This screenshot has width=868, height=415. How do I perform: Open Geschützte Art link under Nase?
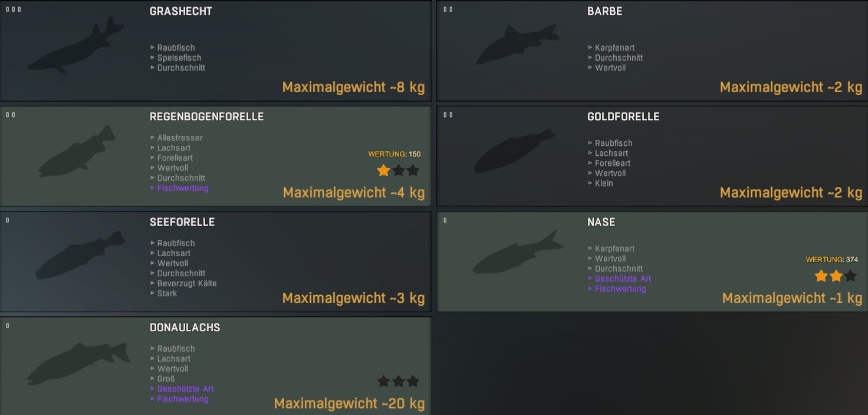tap(623, 279)
